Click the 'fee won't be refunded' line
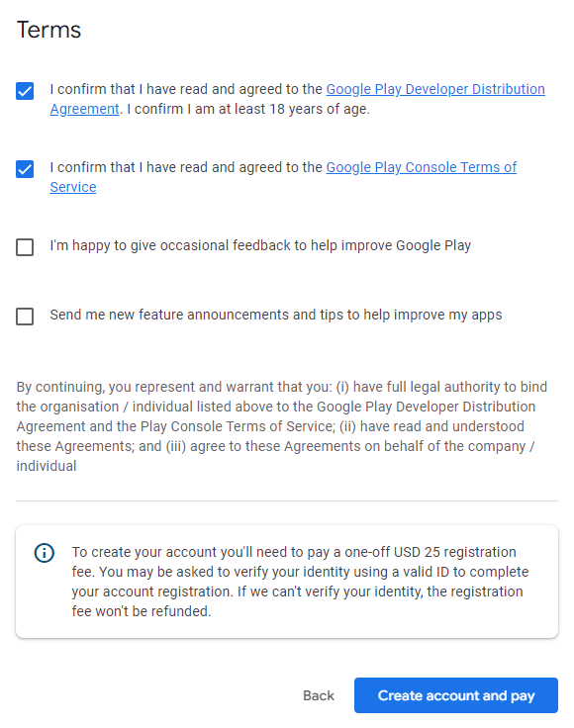 point(142,611)
